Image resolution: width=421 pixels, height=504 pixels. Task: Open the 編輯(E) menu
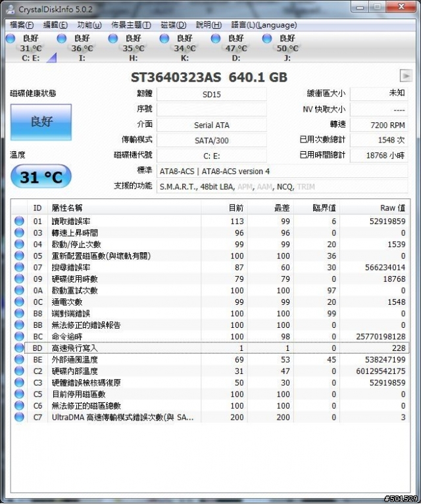[x=55, y=25]
